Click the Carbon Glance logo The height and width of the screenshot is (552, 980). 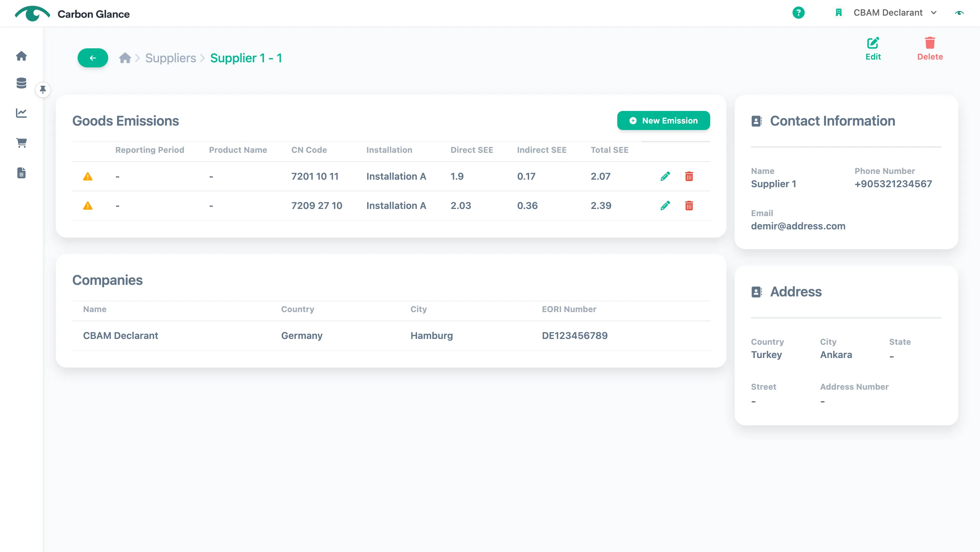[x=72, y=14]
